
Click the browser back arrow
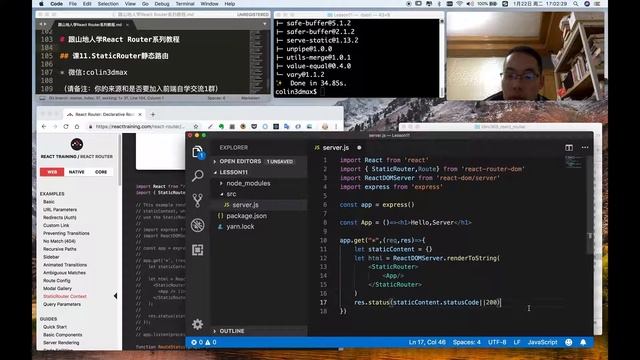(44, 127)
